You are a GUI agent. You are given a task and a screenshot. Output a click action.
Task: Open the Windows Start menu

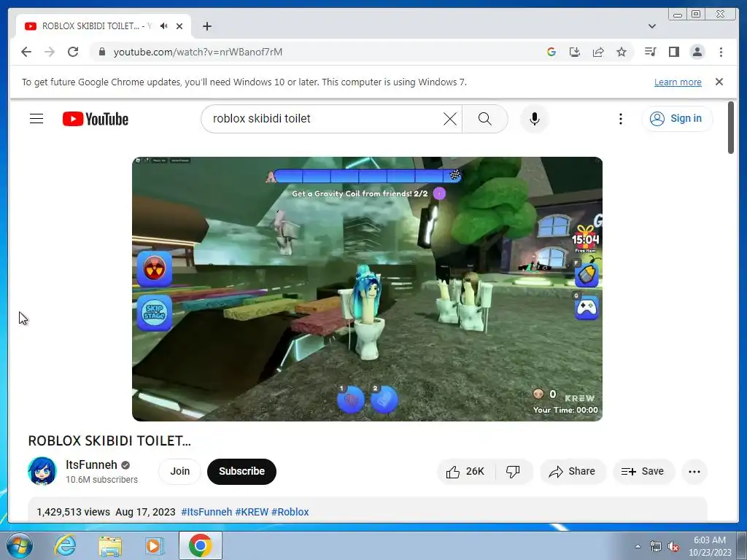coord(19,545)
